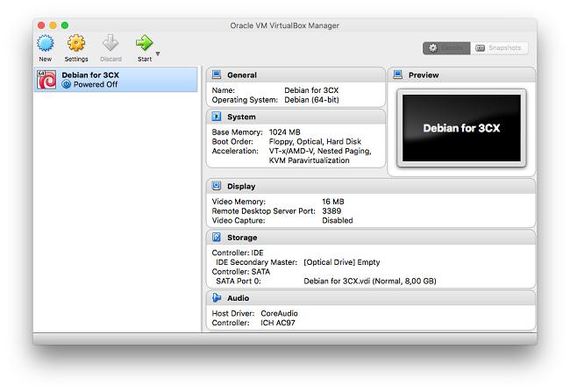
Task: Open the Display section header
Action: [371, 186]
